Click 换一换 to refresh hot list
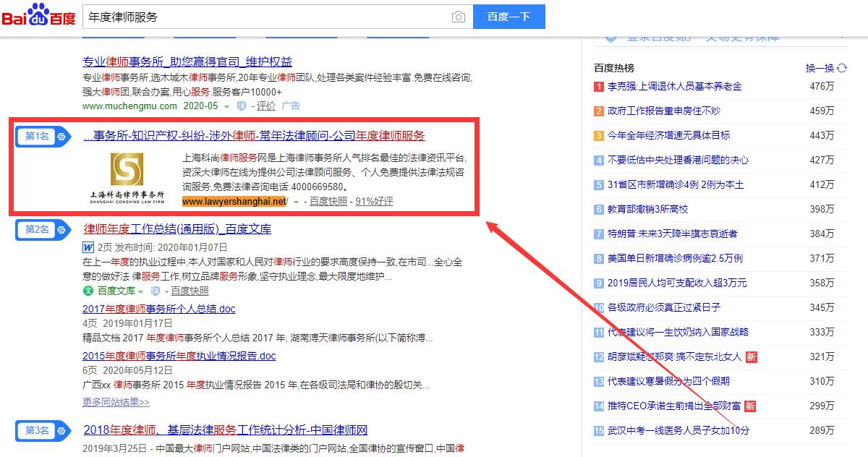The width and height of the screenshot is (868, 457). coord(820,68)
